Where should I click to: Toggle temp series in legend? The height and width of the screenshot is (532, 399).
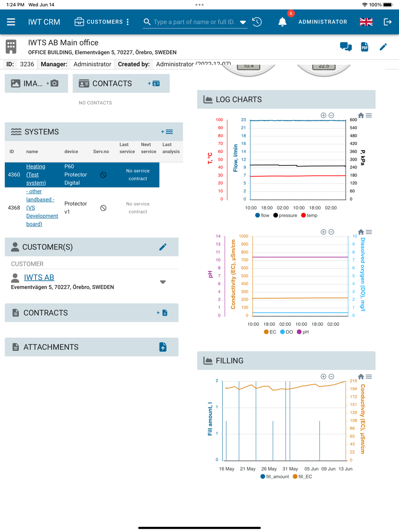(x=309, y=215)
